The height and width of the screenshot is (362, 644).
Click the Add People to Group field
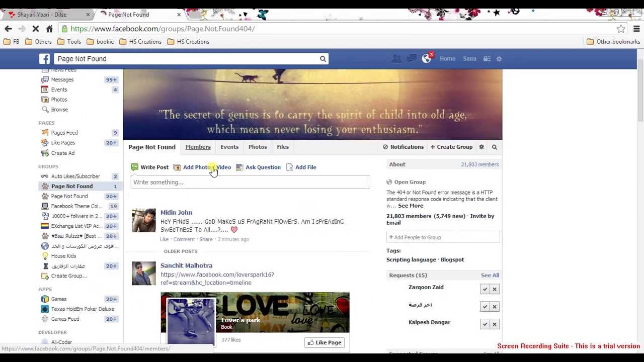443,237
